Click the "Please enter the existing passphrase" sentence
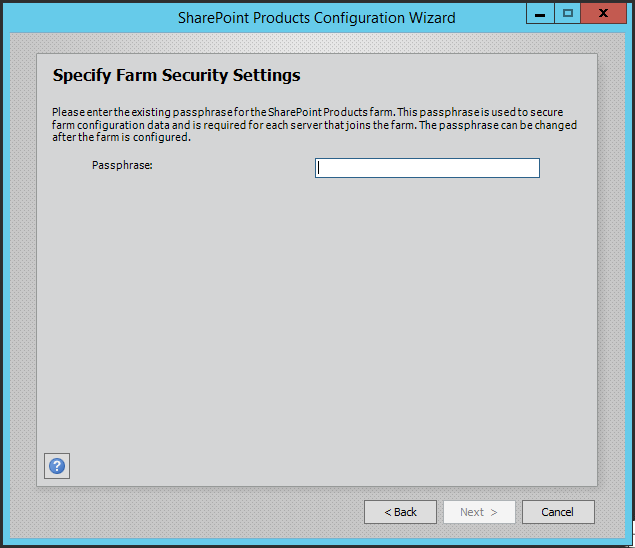The image size is (635, 548). (x=224, y=112)
